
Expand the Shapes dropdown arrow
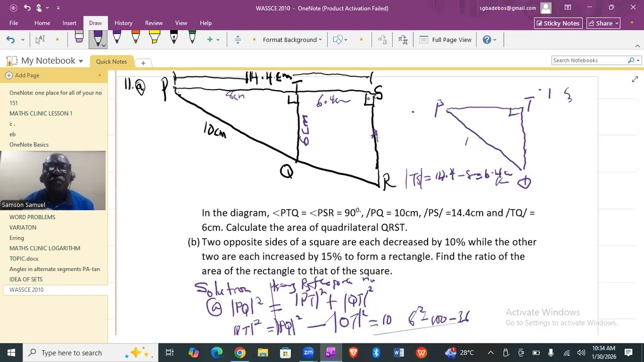346,40
